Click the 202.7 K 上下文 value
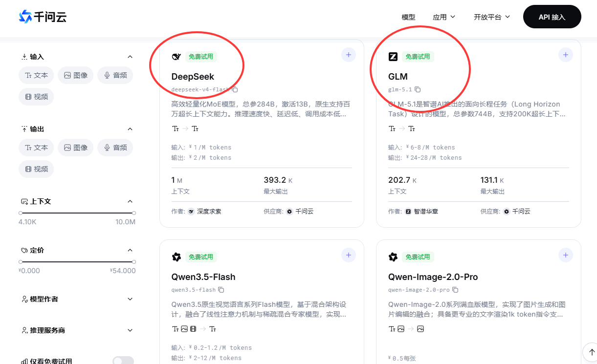Viewport: 597px width, 364px height. coord(402,180)
